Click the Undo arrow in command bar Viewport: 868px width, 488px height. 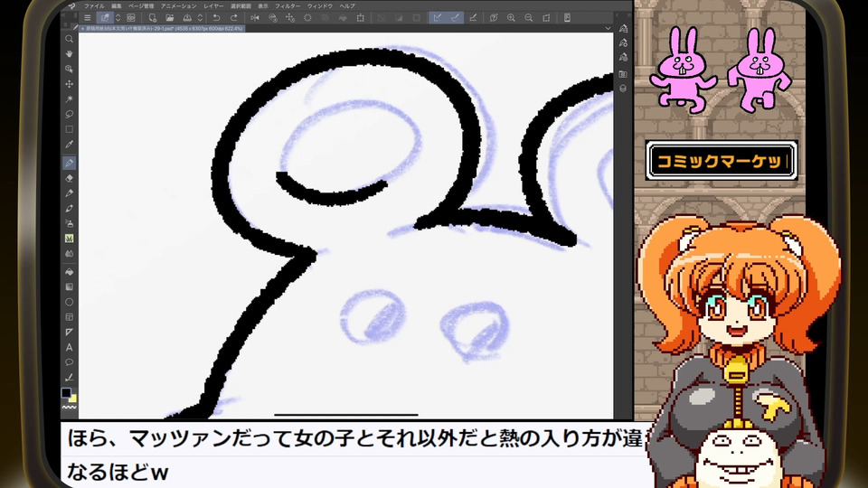coord(216,18)
